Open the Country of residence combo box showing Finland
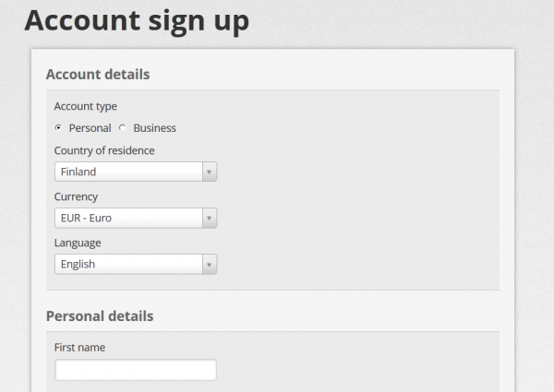The width and height of the screenshot is (554, 392). pyautogui.click(x=136, y=172)
